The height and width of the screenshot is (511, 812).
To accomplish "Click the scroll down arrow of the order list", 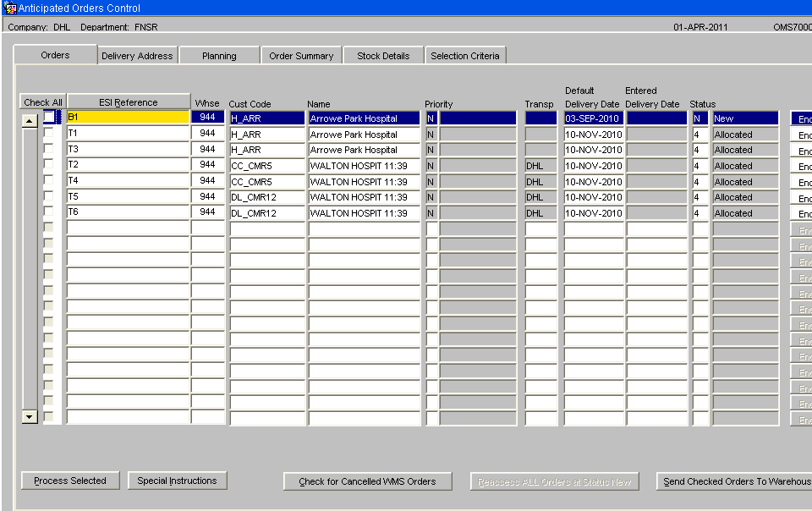I will 30,417.
